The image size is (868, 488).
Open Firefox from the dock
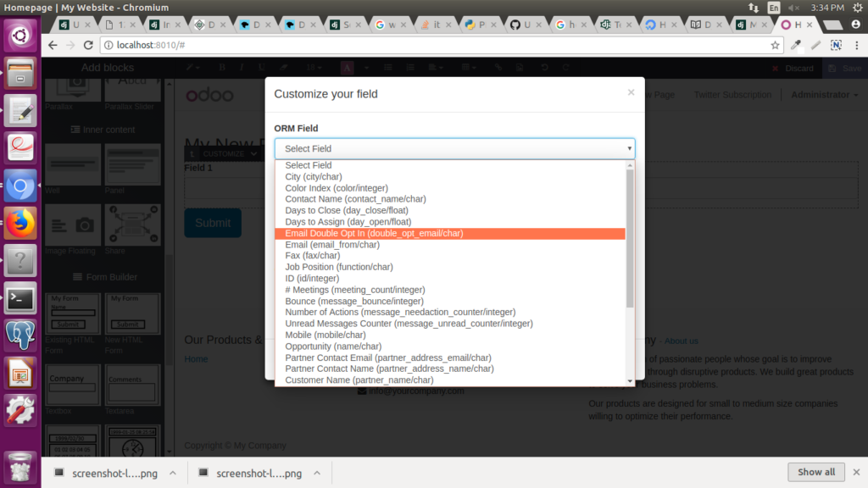point(19,225)
